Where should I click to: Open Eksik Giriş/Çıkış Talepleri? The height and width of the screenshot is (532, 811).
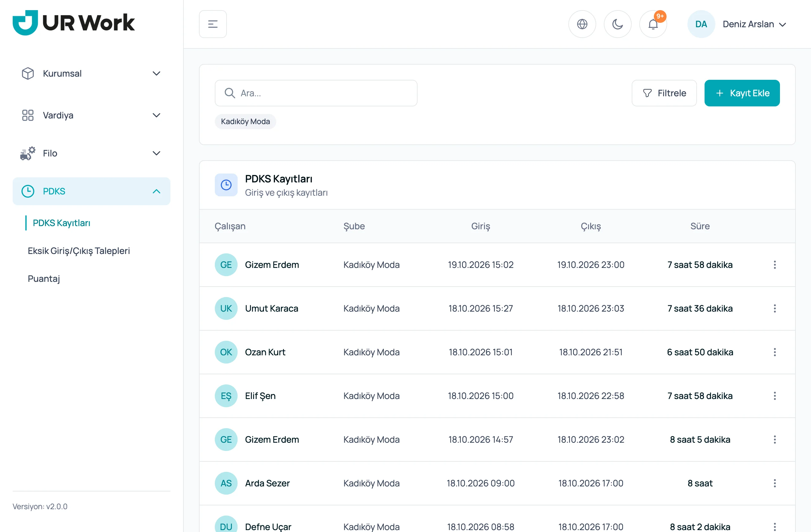point(79,251)
